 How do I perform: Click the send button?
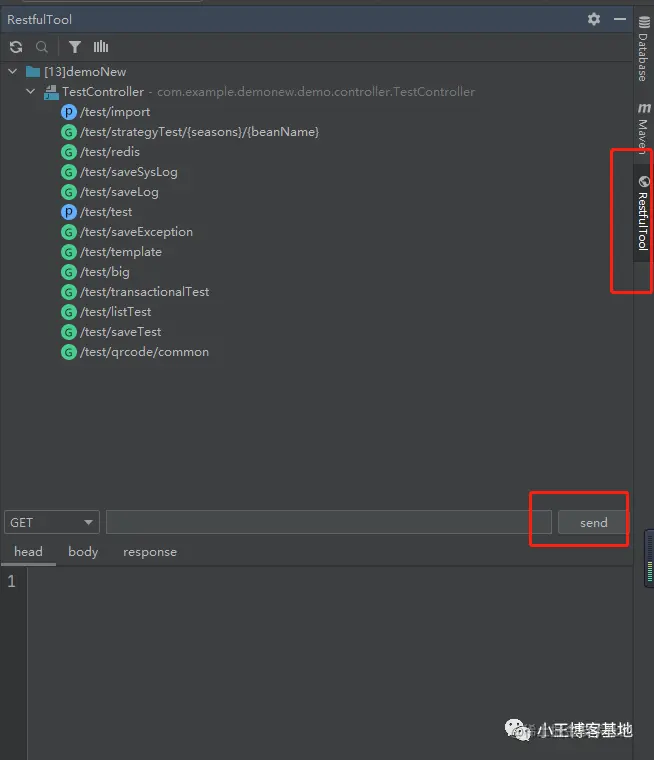[x=593, y=522]
